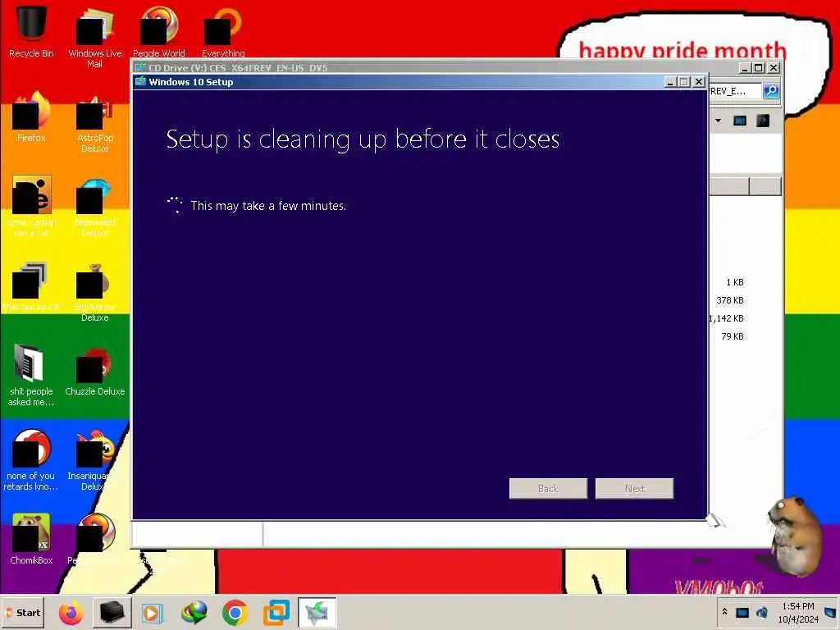The height and width of the screenshot is (630, 840).
Task: Maximize the CD Drive explorer window
Action: (x=759, y=68)
